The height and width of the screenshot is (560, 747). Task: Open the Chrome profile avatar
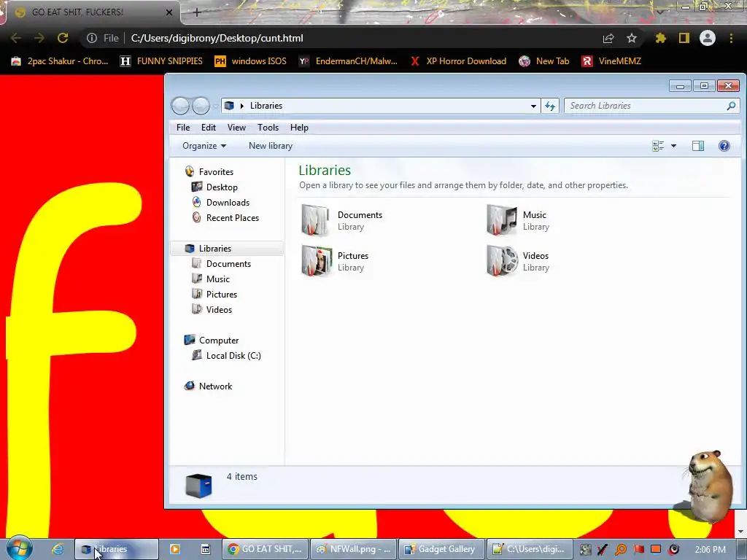[x=708, y=38]
